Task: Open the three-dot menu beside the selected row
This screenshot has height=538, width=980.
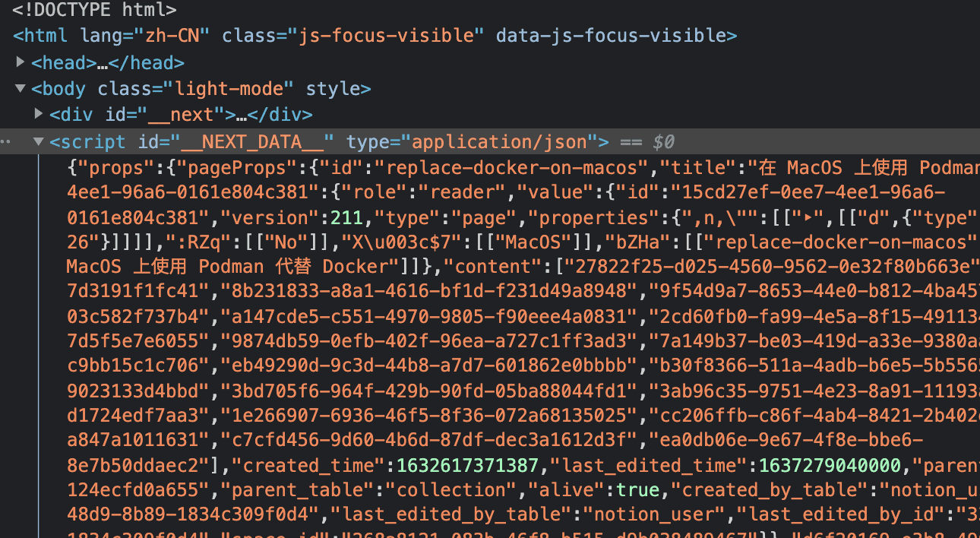Action: point(5,141)
